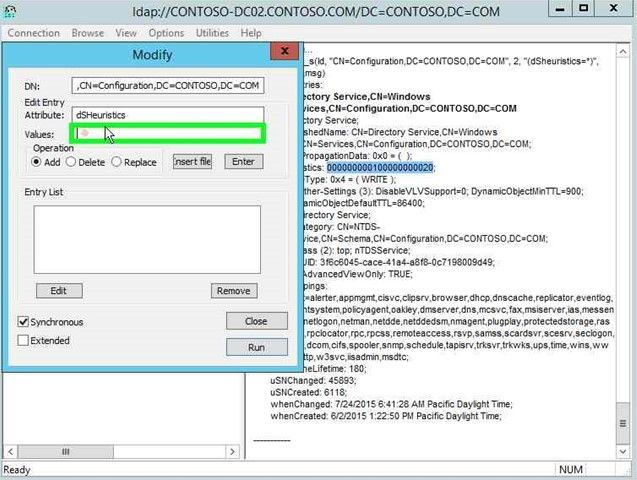Viewport: 637px width, 480px height.
Task: Toggle the Synchronous checkbox
Action: click(23, 322)
